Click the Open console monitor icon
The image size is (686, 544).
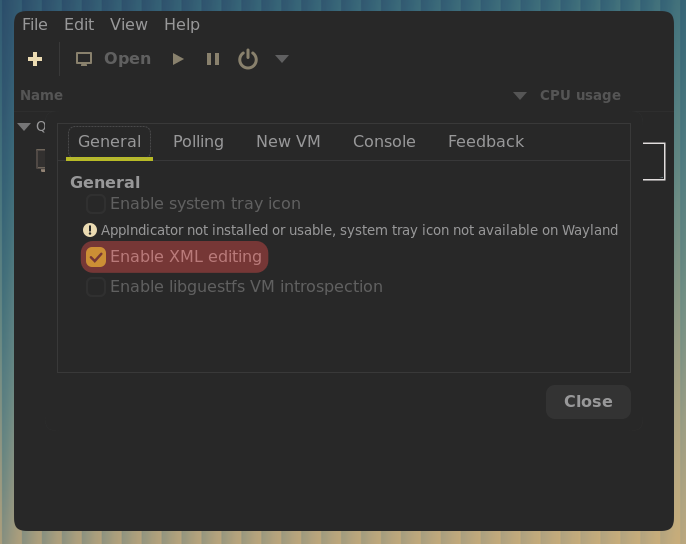85,59
